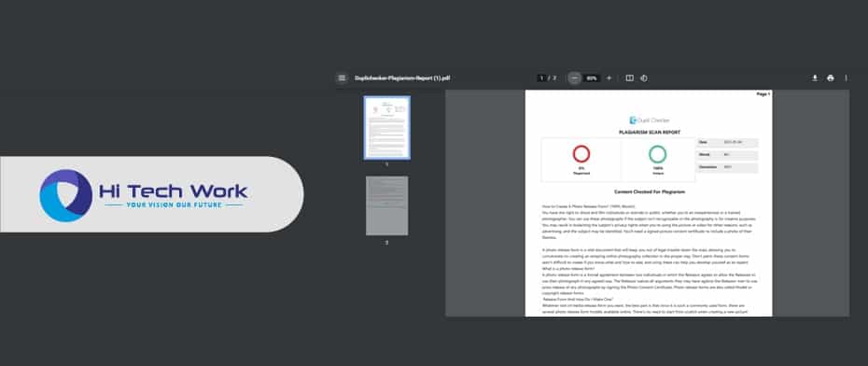The image size is (868, 366).
Task: Click the PLAGIARISM SCAN REPORT heading
Action: (x=650, y=133)
